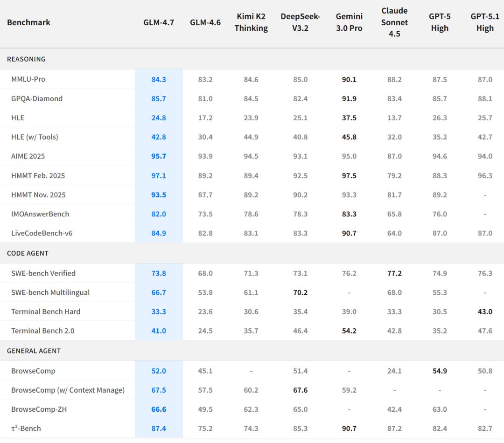Viewport: 504px width, 443px height.
Task: Click the Benchmark header label
Action: point(28,22)
